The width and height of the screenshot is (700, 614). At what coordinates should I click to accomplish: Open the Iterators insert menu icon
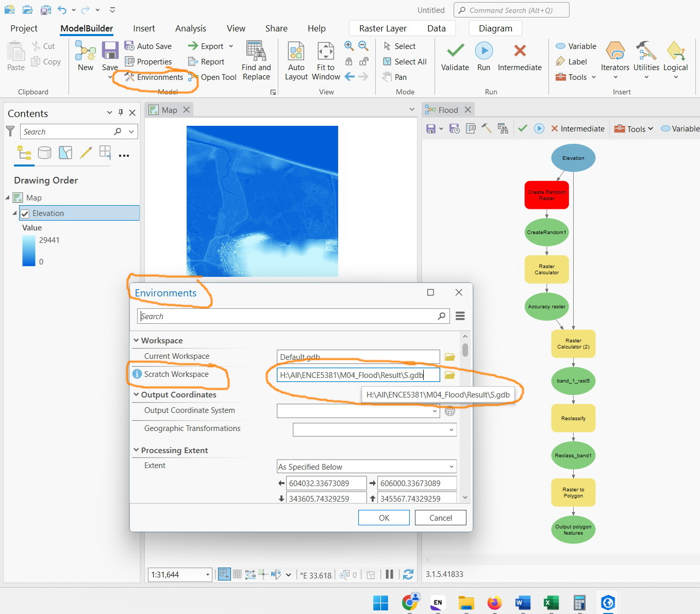point(615,57)
